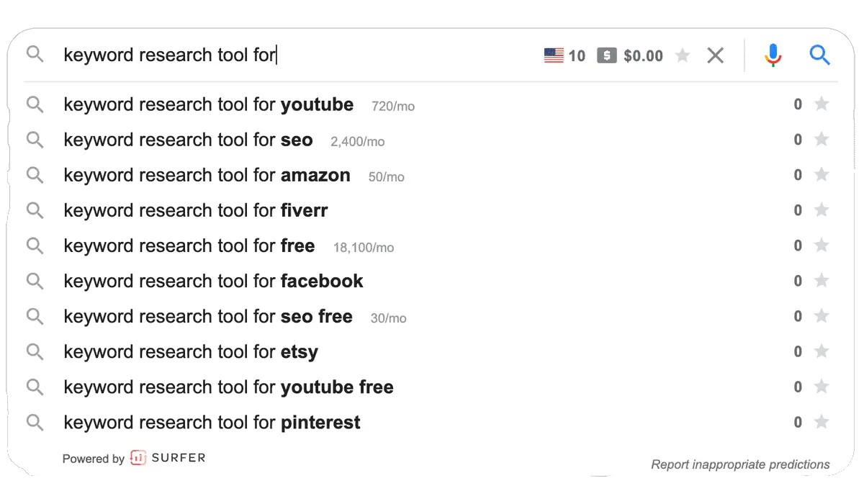
Task: Open the Surfer logo link
Action: [168, 458]
